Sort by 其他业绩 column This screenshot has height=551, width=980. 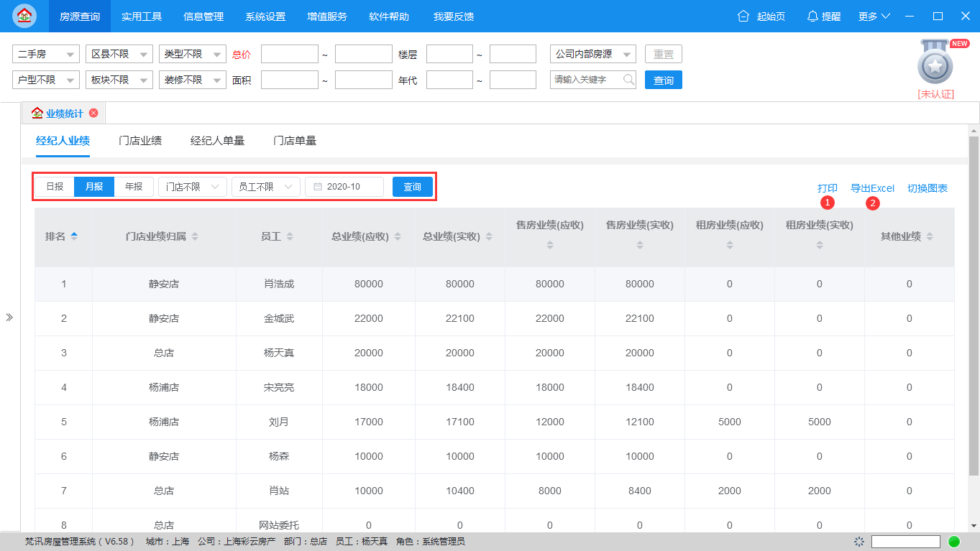pyautogui.click(x=930, y=236)
